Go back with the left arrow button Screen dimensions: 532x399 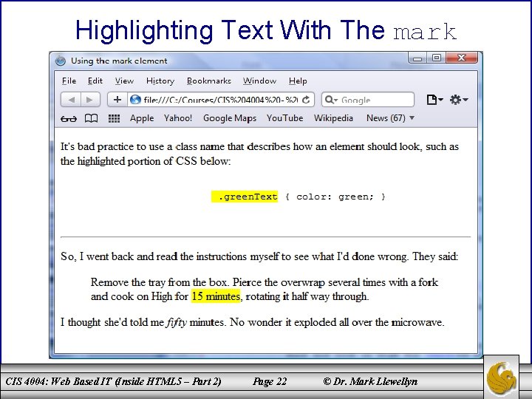pos(71,100)
